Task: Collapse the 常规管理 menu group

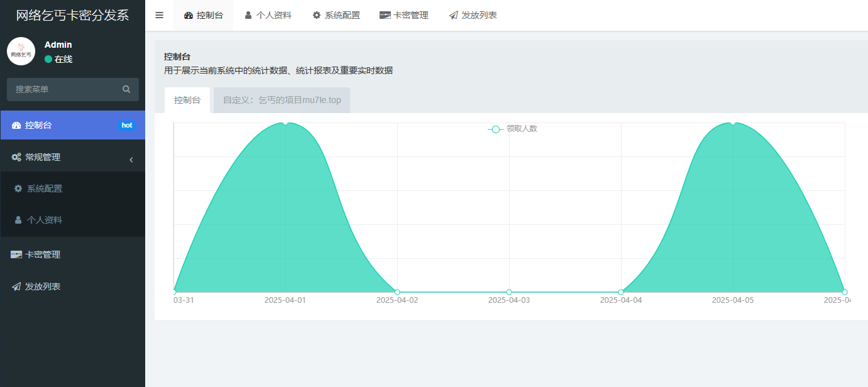Action: click(43, 157)
